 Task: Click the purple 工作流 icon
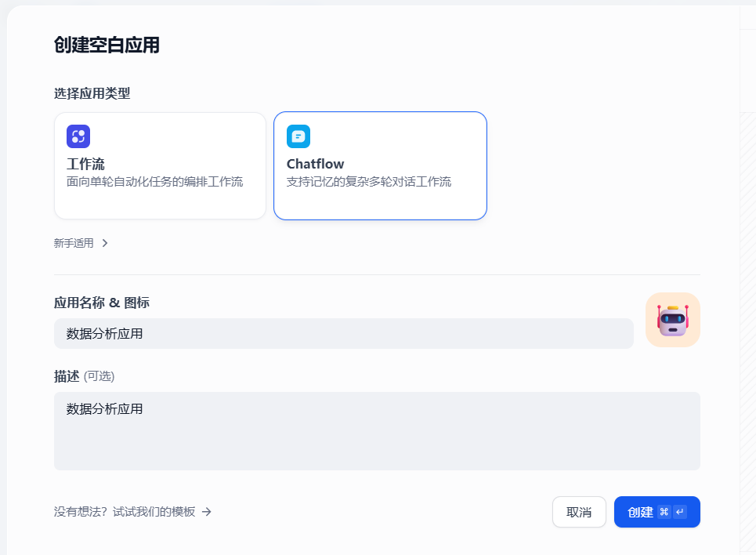click(78, 136)
